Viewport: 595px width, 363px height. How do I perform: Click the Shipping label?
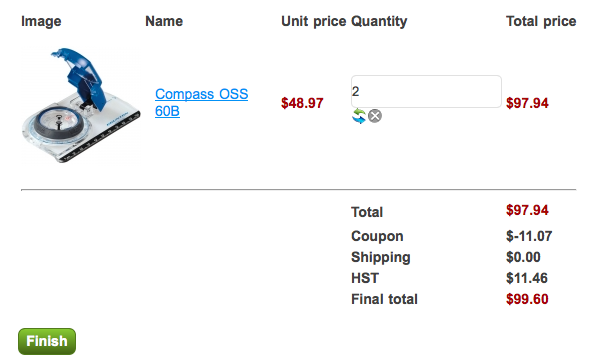[381, 257]
